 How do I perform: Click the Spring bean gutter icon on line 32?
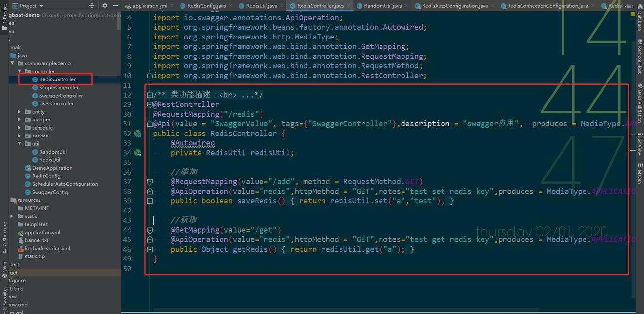point(138,134)
